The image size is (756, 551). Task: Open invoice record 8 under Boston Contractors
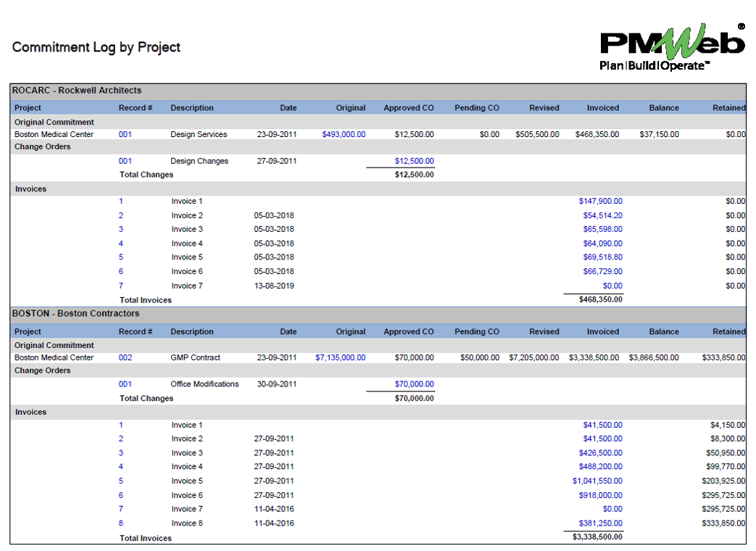tap(121, 523)
